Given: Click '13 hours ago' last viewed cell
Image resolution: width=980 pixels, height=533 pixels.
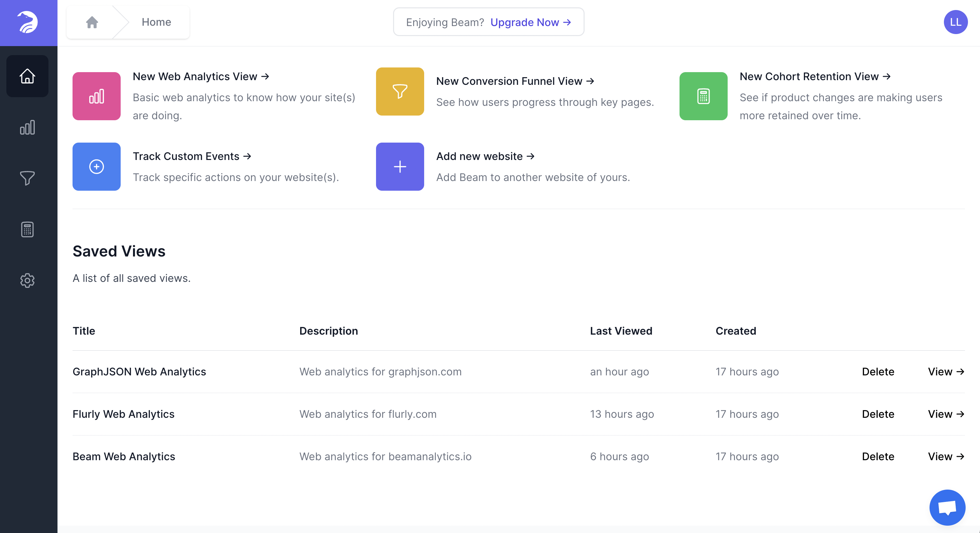Looking at the screenshot, I should tap(622, 414).
